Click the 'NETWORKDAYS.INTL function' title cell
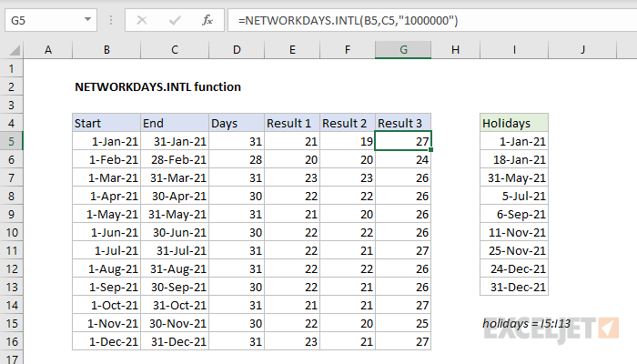The height and width of the screenshot is (364, 637). (157, 87)
